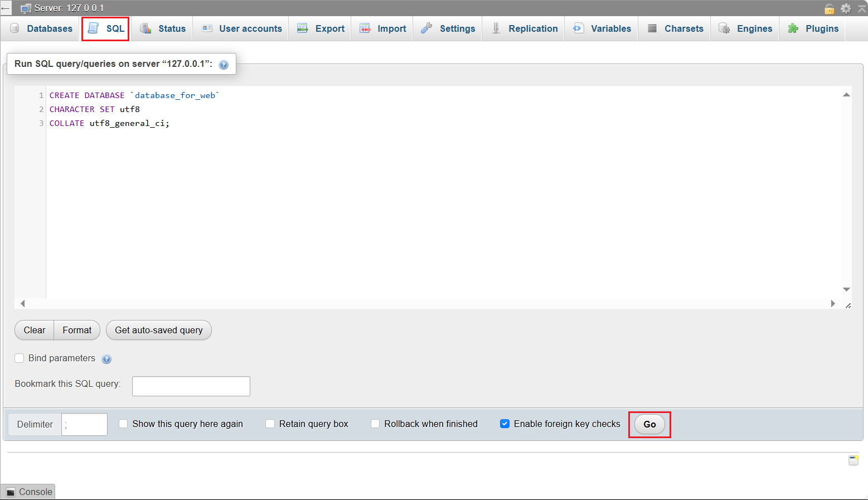Screen dimensions: 868x500
Task: Click the small note icon below the Go bar
Action: coord(854,460)
